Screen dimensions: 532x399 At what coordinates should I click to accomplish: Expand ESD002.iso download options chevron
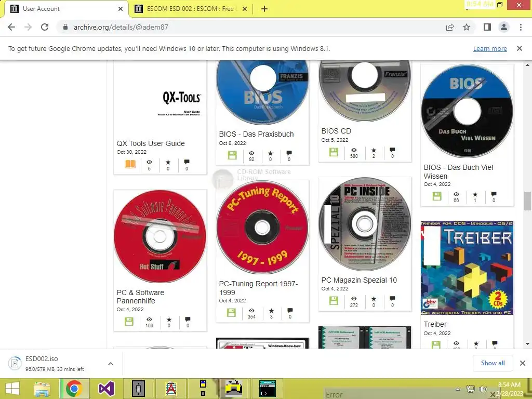pyautogui.click(x=111, y=364)
